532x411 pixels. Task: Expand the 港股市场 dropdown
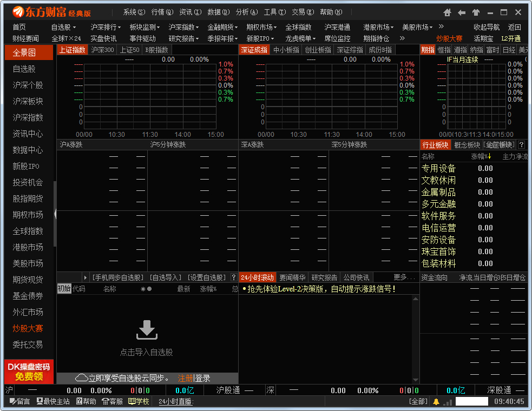pos(378,27)
